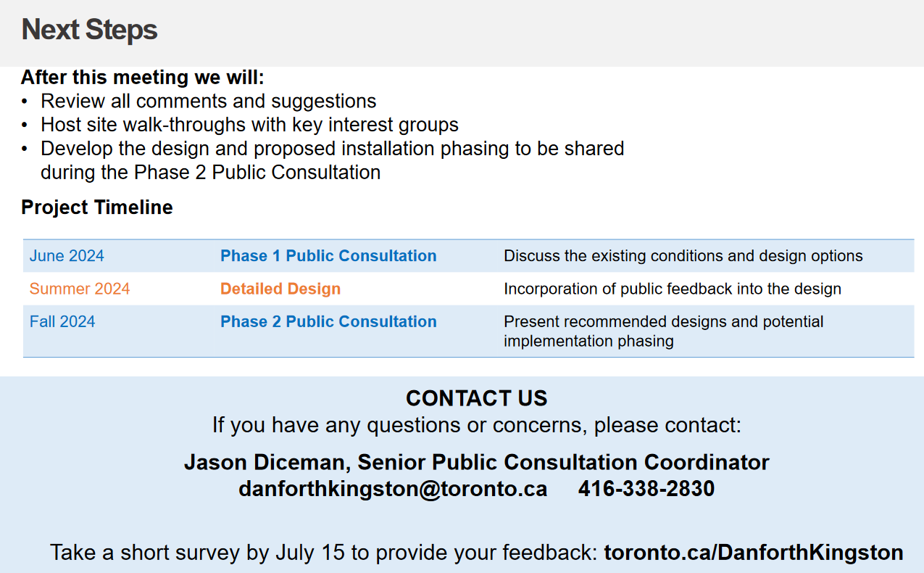
Task: Click the 'Develop the design' bullet text
Action: click(332, 149)
